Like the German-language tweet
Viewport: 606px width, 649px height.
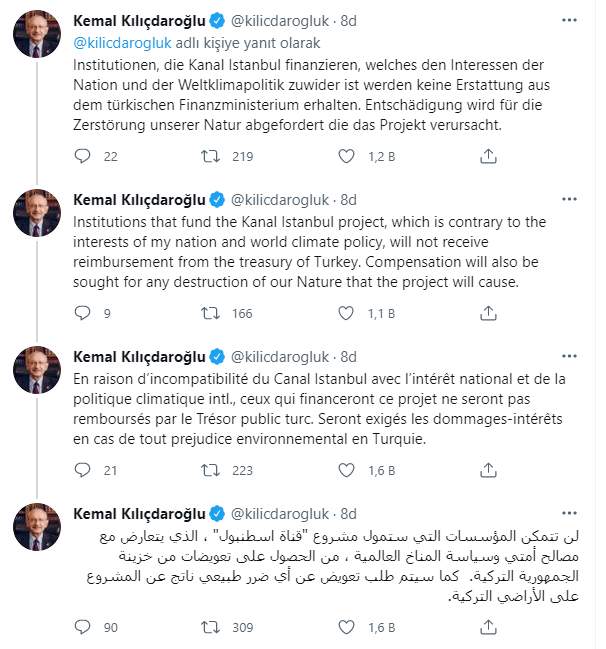[x=347, y=156]
